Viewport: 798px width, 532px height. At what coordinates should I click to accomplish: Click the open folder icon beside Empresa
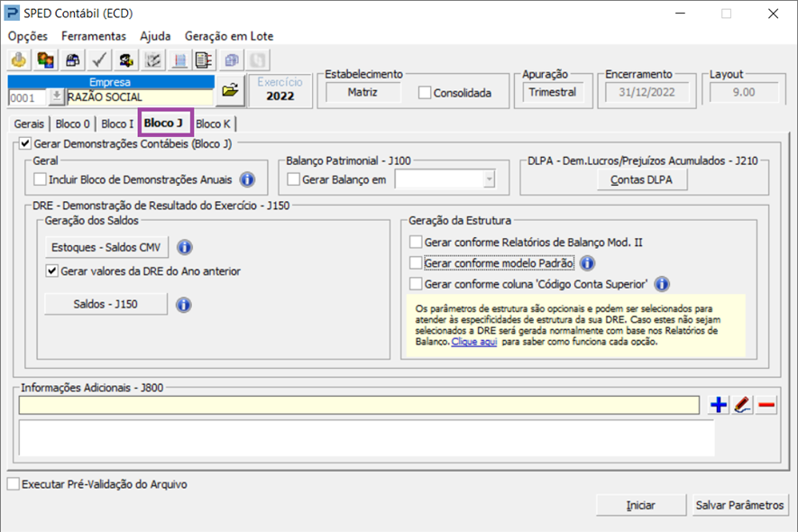click(x=231, y=90)
